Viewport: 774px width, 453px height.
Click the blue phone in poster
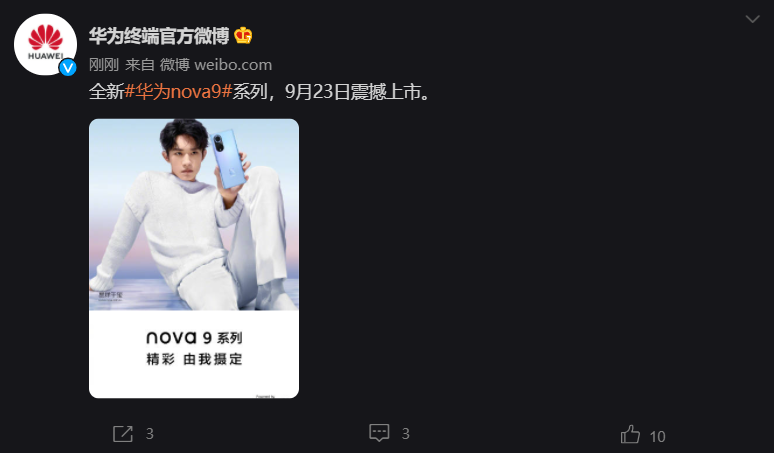(228, 159)
